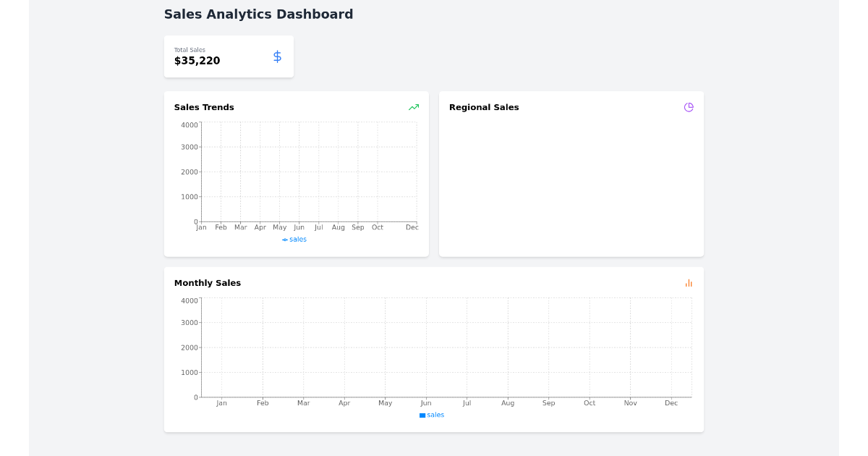868x456 pixels.
Task: Toggle the sales legend under Sales Trends
Action: pos(294,239)
